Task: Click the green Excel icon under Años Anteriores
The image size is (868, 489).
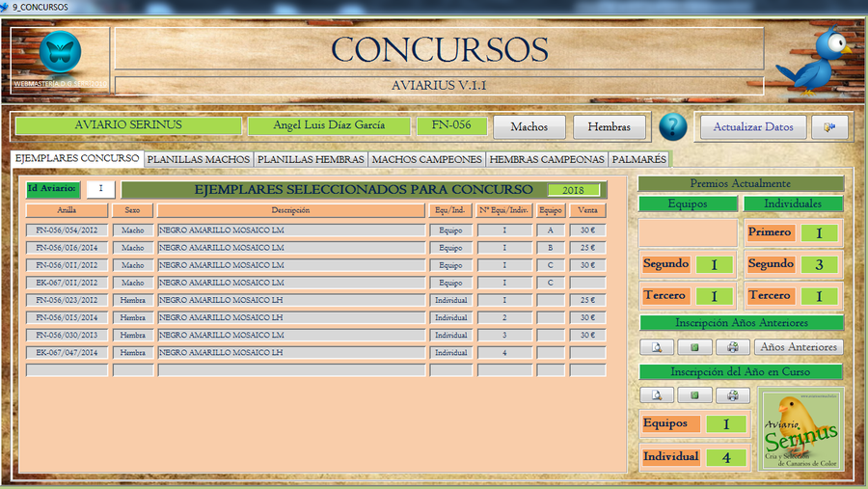Action: 694,346
